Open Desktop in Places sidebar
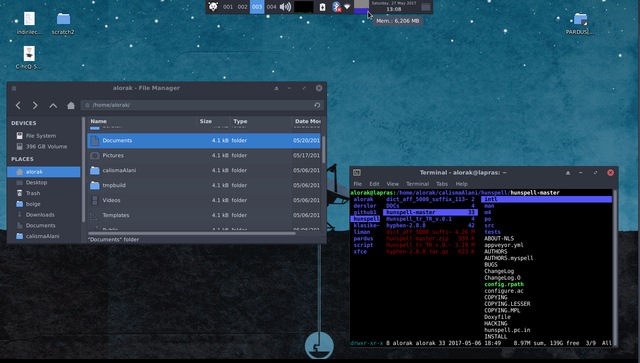Image resolution: width=640 pixels, height=363 pixels. (32, 183)
